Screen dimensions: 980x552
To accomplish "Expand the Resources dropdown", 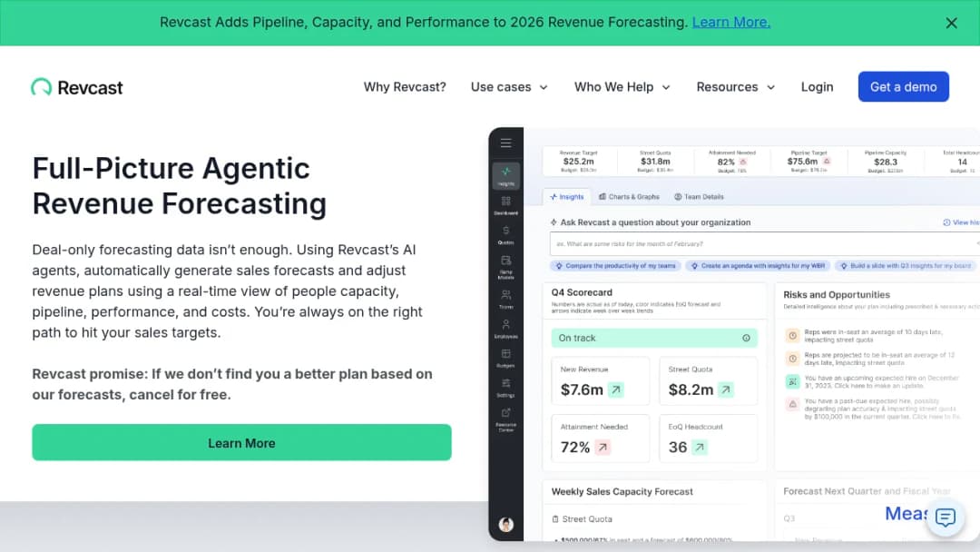I will 736,87.
